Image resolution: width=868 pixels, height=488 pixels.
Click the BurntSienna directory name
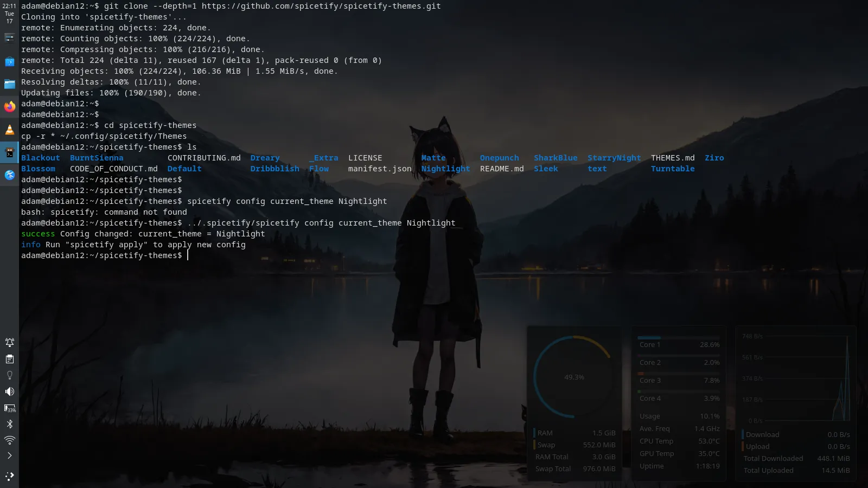pos(97,158)
